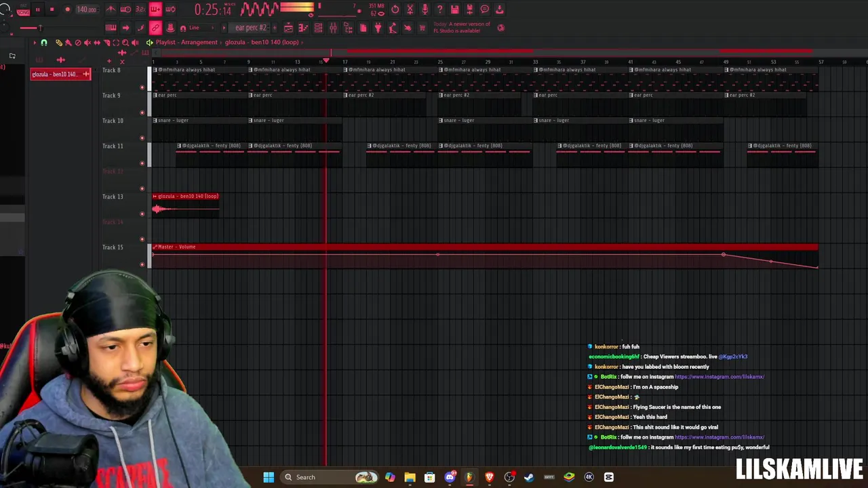Open the FL Studio news globe icon

click(501, 28)
